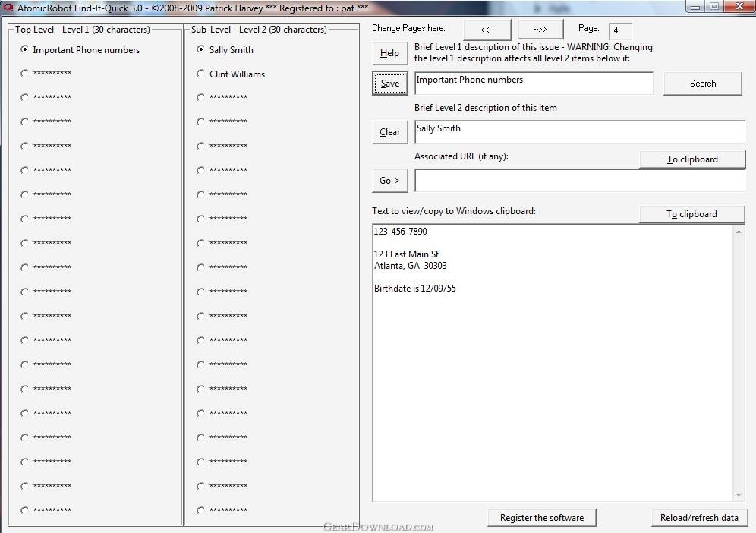Minimize the Find-It-Quick window

(x=695, y=7)
